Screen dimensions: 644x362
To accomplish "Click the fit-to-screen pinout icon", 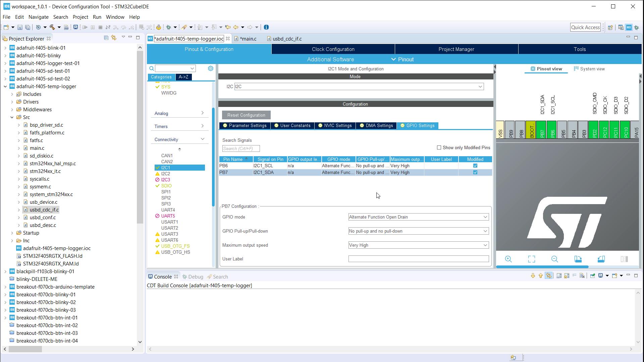I will (x=531, y=259).
